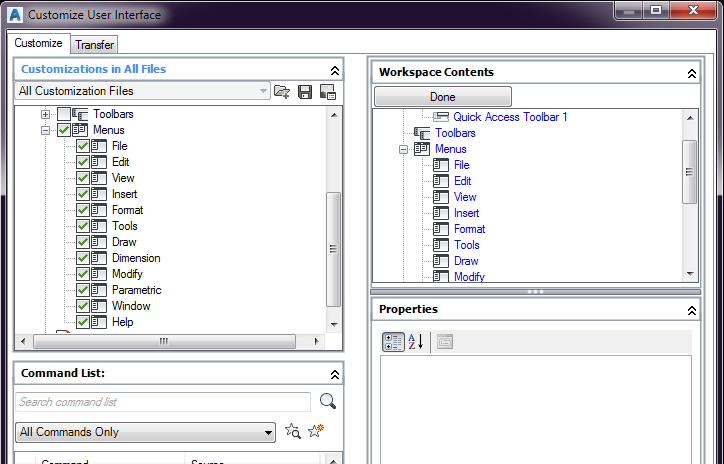
Task: Click Workspace Contents vertical scrollbar thumb
Action: coord(689,172)
